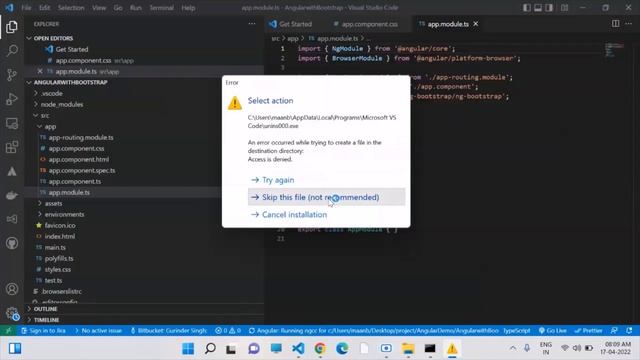The height and width of the screenshot is (360, 640).
Task: Click the editor minimap
Action: (x=614, y=49)
